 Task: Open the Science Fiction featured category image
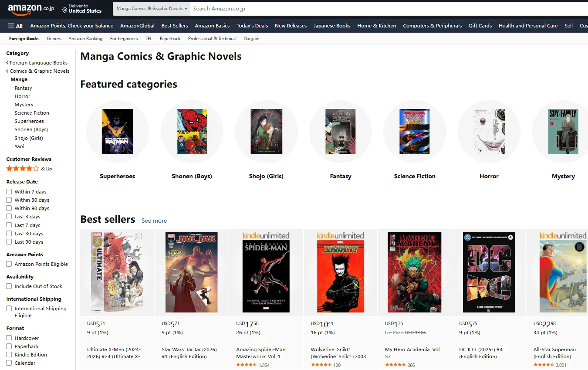point(415,132)
